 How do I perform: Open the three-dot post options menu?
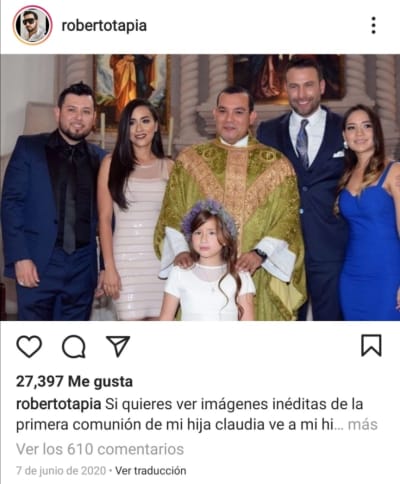(374, 25)
